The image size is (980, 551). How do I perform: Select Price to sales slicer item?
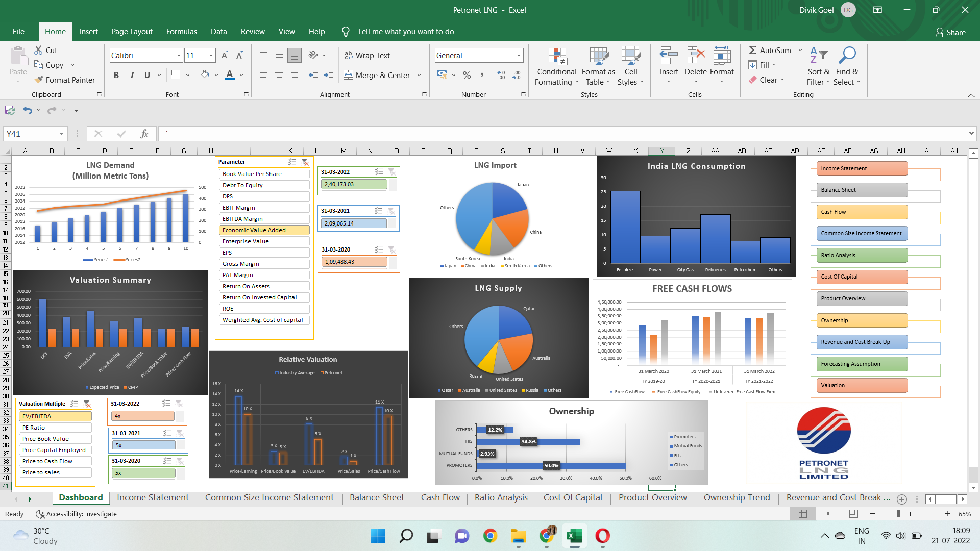click(55, 472)
